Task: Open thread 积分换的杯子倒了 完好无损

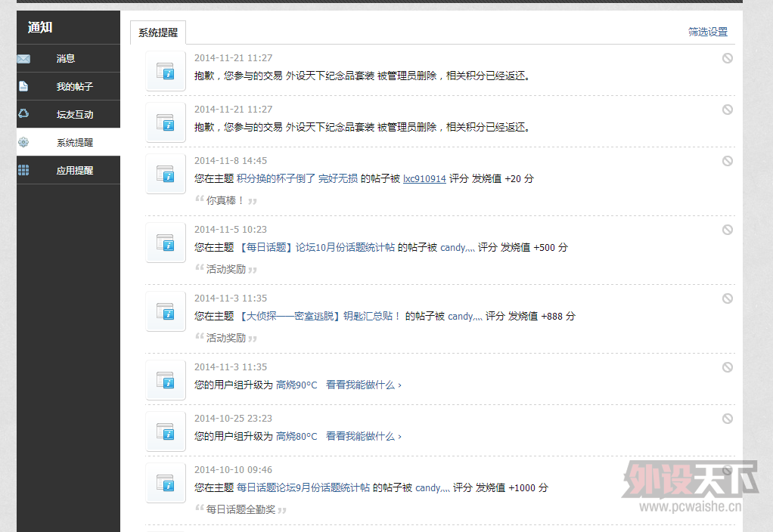Action: pos(296,179)
